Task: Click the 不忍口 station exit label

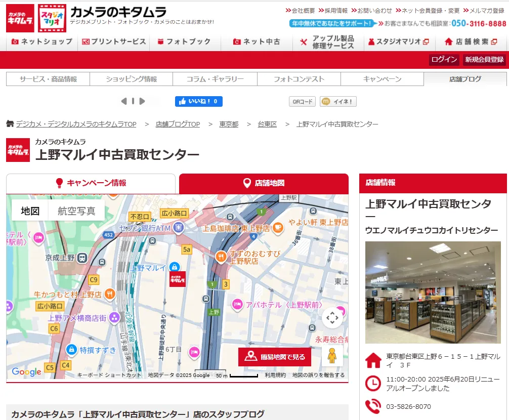Action: pyautogui.click(x=140, y=217)
